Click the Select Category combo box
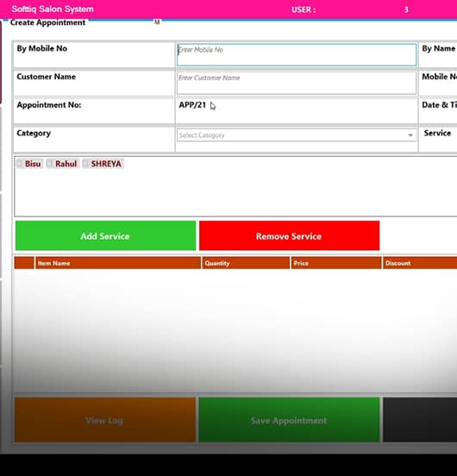457x476 pixels. tap(296, 135)
